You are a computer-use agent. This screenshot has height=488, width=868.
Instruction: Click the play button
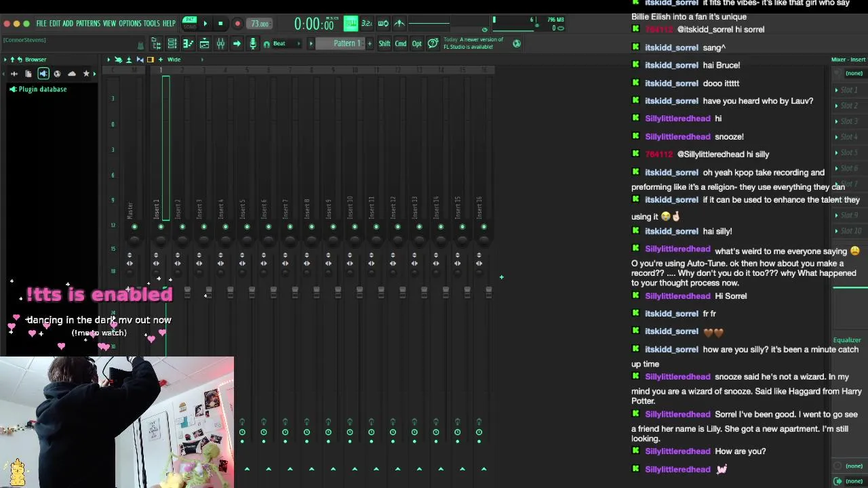coord(205,24)
